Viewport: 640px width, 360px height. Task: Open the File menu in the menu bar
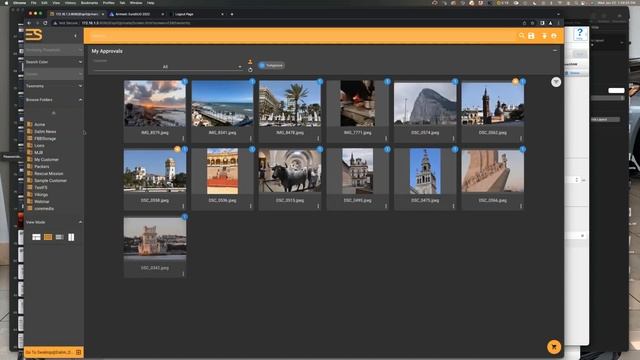point(34,3)
